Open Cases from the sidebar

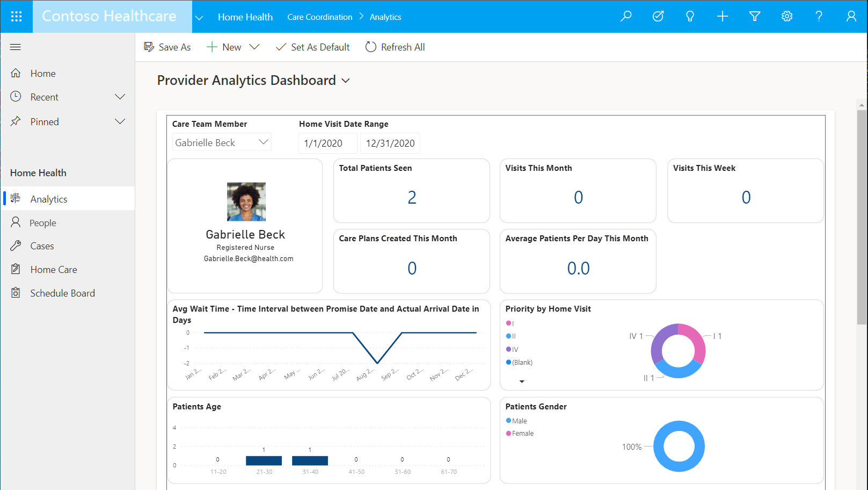42,246
